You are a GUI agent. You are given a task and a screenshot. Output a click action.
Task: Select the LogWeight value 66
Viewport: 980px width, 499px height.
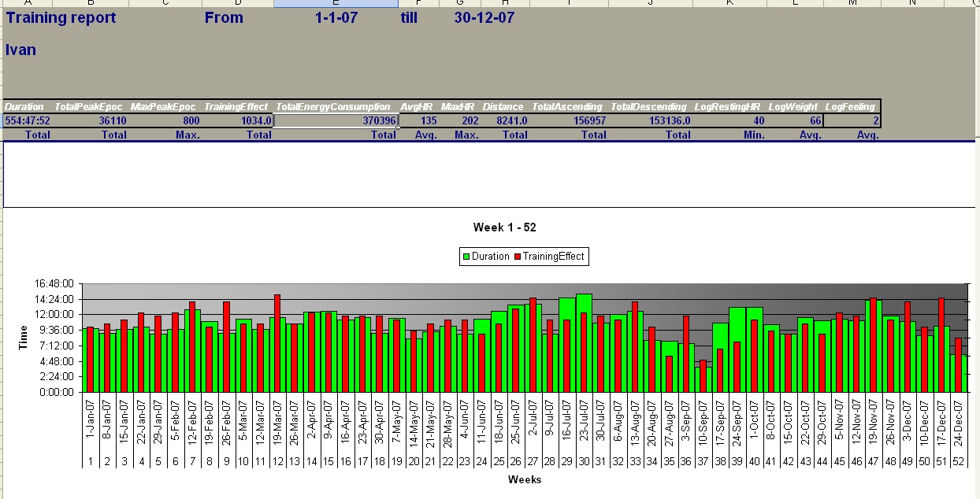pyautogui.click(x=815, y=121)
